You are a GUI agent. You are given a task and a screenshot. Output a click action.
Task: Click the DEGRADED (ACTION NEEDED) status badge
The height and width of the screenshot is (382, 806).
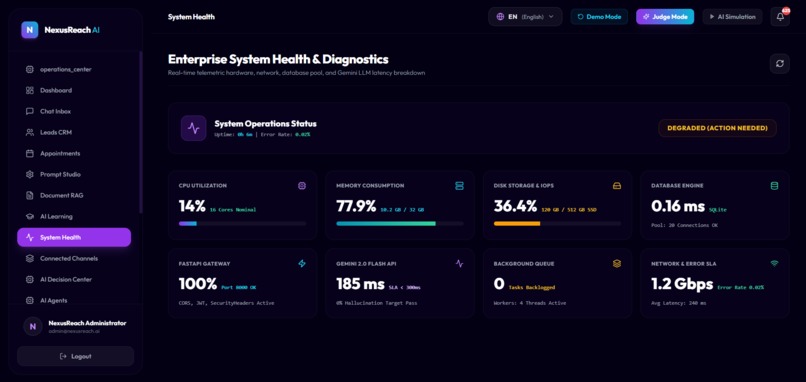click(x=717, y=128)
